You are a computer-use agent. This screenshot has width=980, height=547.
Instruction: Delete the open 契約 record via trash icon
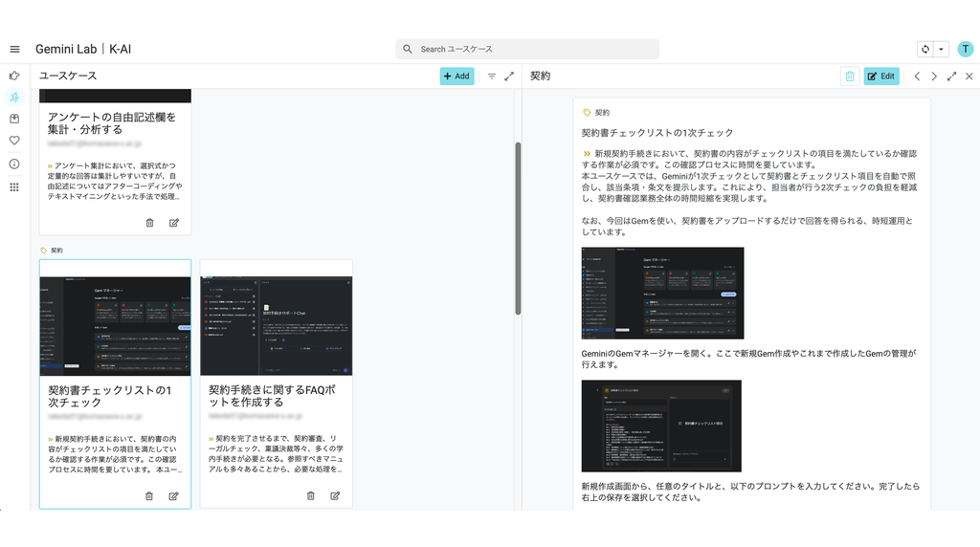tap(849, 77)
